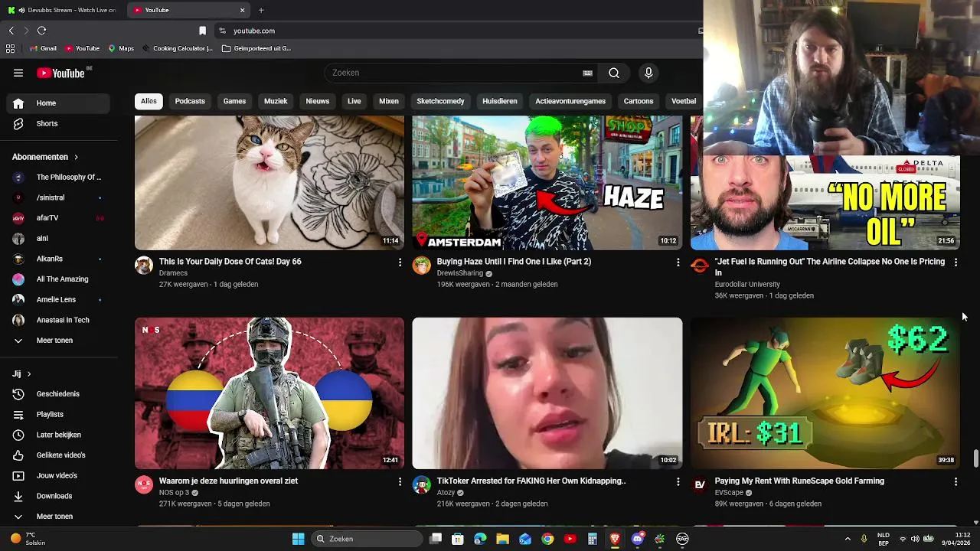Open Later bekijken list

pos(58,435)
